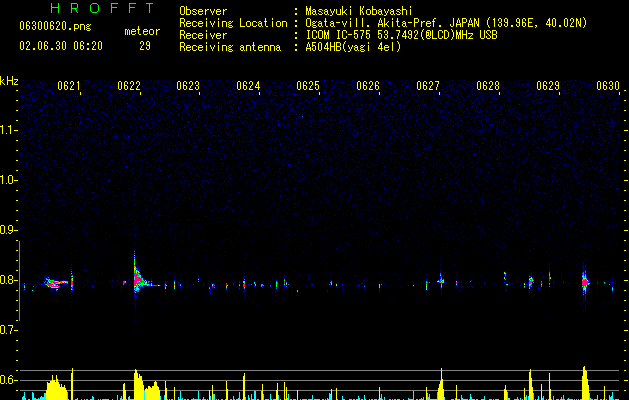
Task: Click the 0.8 frequency axis label
Action: tap(7, 280)
